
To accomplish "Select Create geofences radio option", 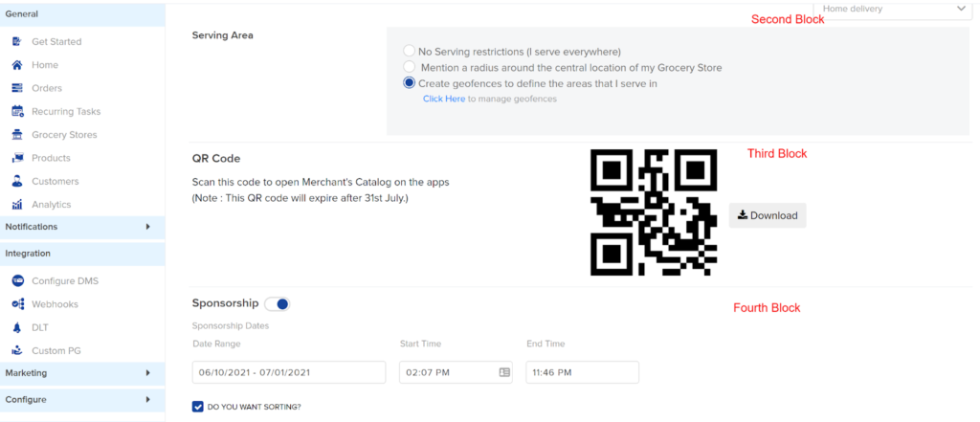I will pos(410,82).
